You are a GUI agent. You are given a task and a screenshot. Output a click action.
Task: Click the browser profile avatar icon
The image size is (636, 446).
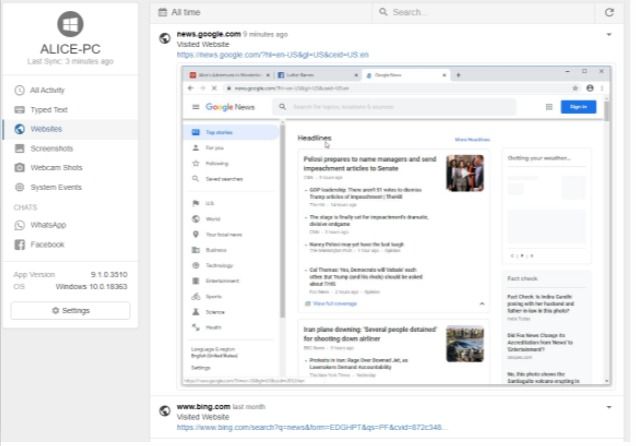tap(590, 88)
